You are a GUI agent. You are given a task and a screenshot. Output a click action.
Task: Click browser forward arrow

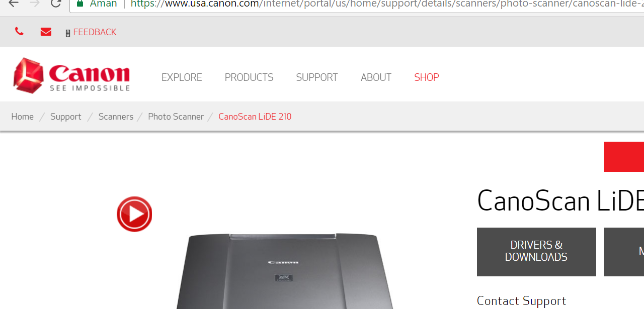tap(35, 4)
